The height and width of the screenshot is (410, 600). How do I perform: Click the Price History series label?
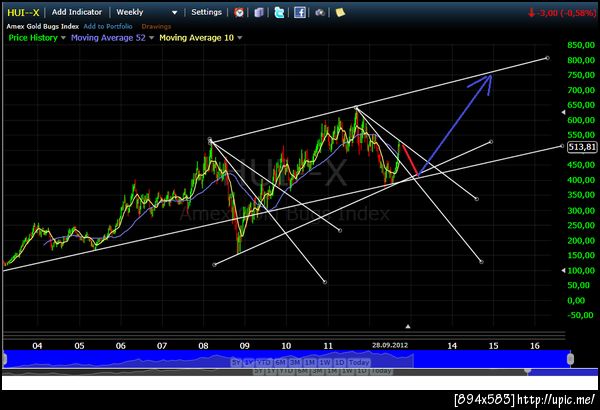click(33, 38)
